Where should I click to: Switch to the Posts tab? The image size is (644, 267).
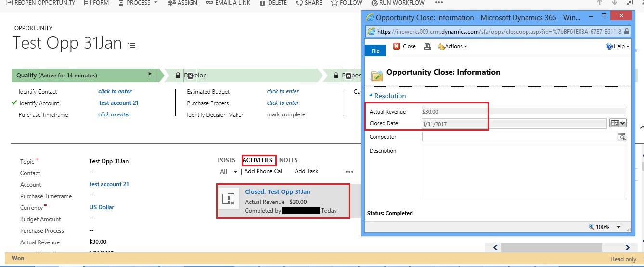227,160
